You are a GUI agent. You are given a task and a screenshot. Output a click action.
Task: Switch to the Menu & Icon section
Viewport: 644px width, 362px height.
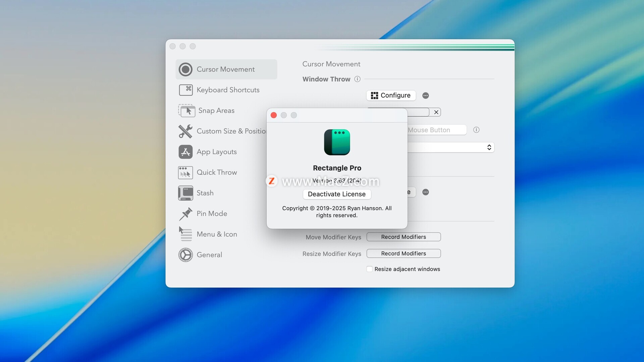217,234
